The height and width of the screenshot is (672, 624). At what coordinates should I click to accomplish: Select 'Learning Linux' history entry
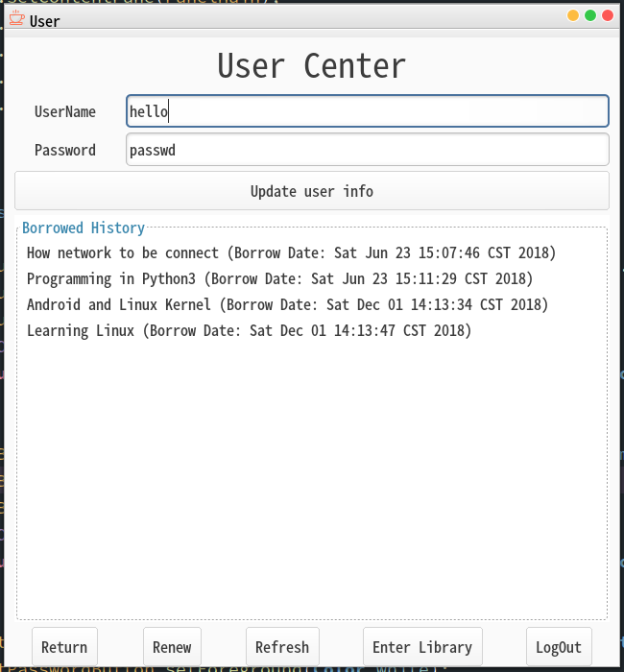[x=249, y=330]
